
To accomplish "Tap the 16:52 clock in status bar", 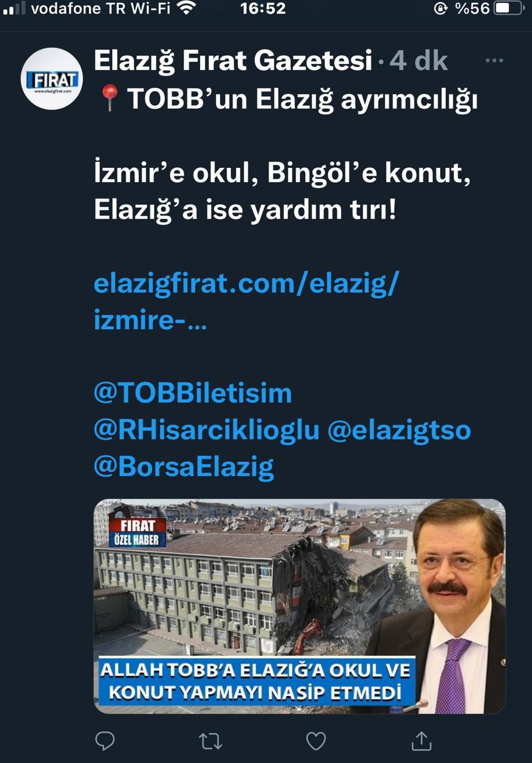I will click(263, 9).
